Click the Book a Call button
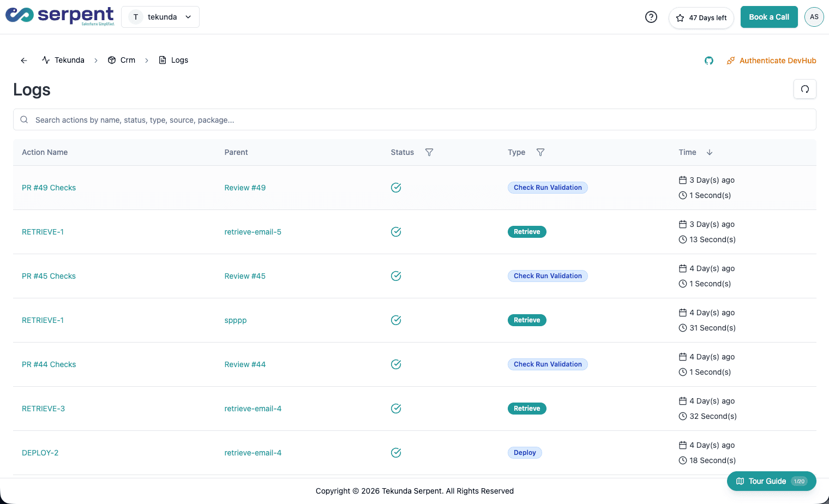Viewport: 829px width, 504px height. 769,17
